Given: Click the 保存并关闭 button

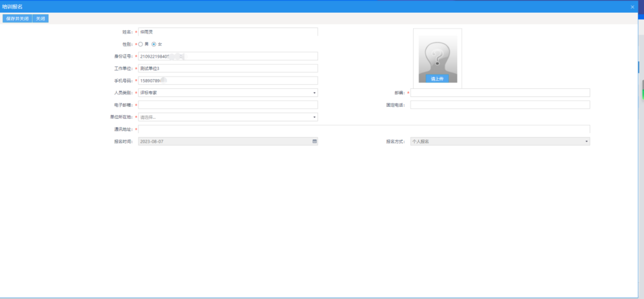Looking at the screenshot, I should (x=17, y=19).
